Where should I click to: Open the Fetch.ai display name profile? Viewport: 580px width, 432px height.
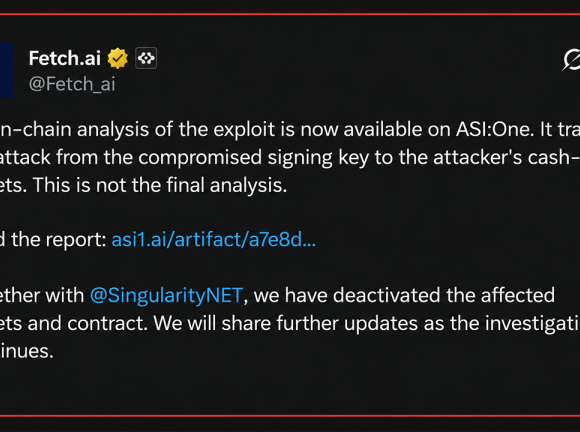[65, 58]
